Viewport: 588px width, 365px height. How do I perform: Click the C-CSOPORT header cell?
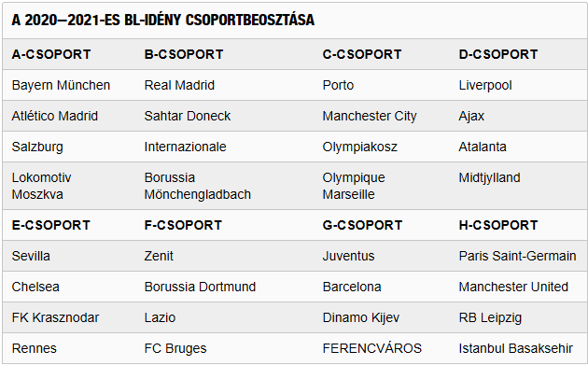click(362, 54)
